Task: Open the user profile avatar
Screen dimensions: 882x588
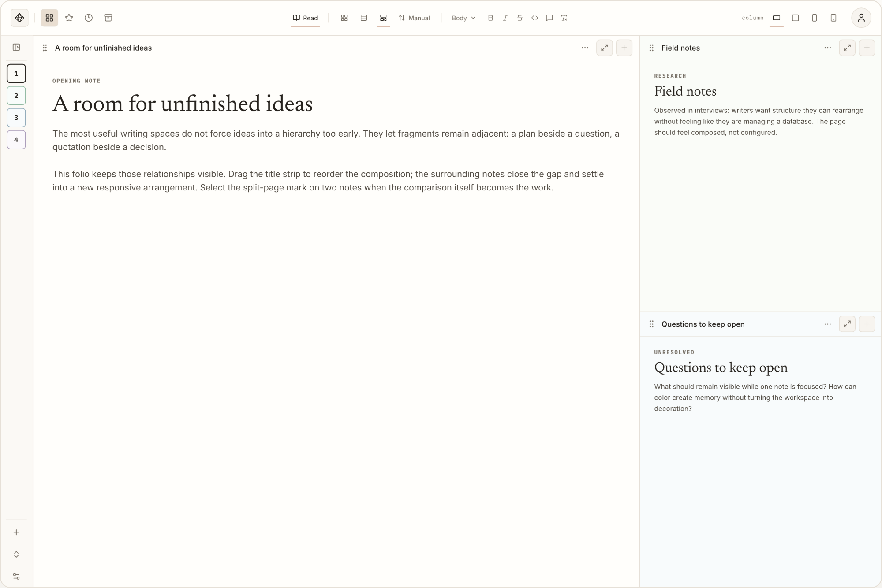Action: click(861, 18)
